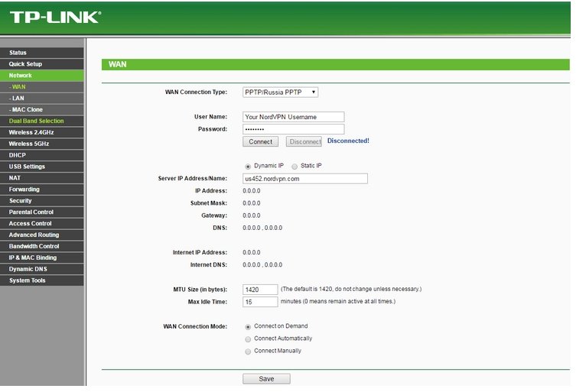Select Connect Manually mode
Viewport: 586px width, 392px height.
point(248,352)
